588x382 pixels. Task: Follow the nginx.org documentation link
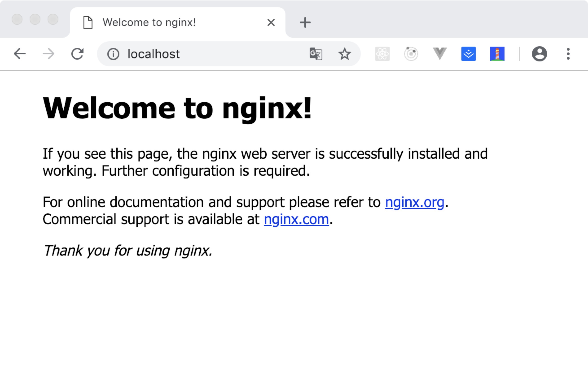click(415, 203)
